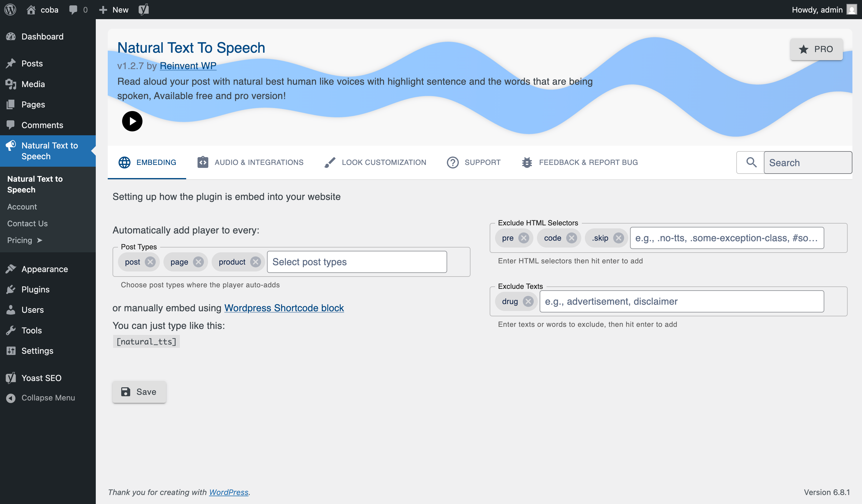862x504 pixels.
Task: Open the coba site home link
Action: pyautogui.click(x=43, y=10)
